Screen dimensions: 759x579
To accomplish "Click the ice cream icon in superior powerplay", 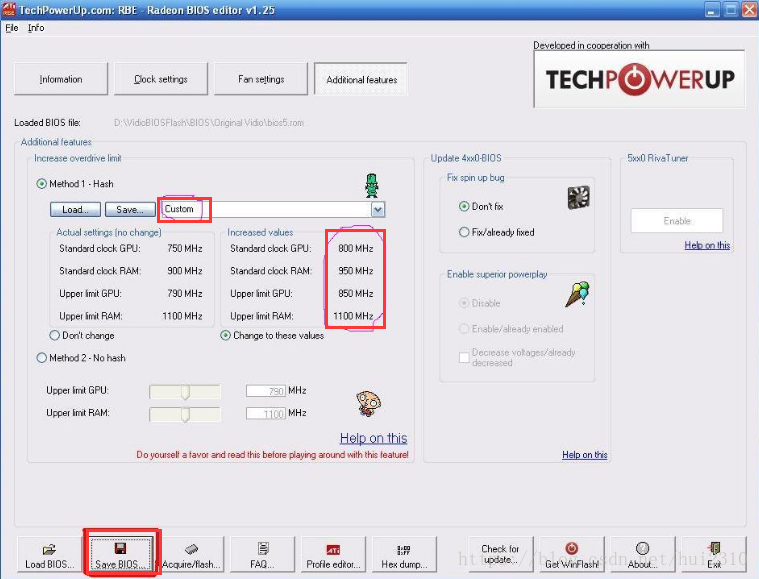I will (577, 294).
